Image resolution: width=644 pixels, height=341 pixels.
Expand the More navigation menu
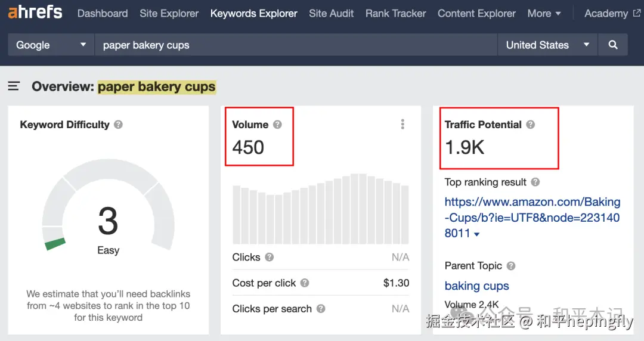point(544,13)
